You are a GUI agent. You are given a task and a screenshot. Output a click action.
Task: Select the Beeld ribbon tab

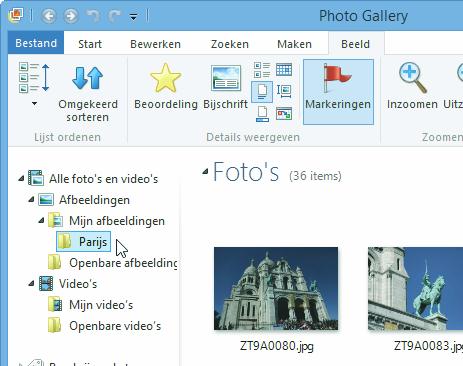click(x=355, y=44)
